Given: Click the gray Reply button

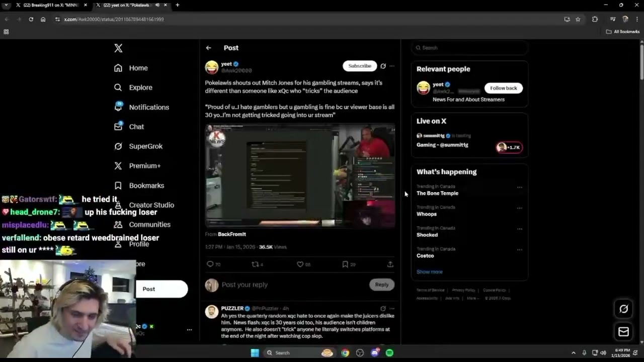Looking at the screenshot, I should pos(382,285).
